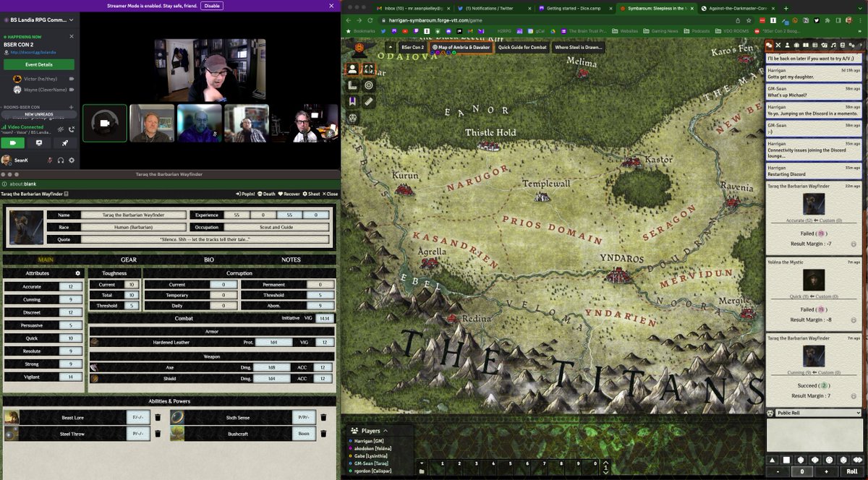The image size is (868, 480).
Task: Click macro hotbar slot 1
Action: pyautogui.click(x=438, y=467)
